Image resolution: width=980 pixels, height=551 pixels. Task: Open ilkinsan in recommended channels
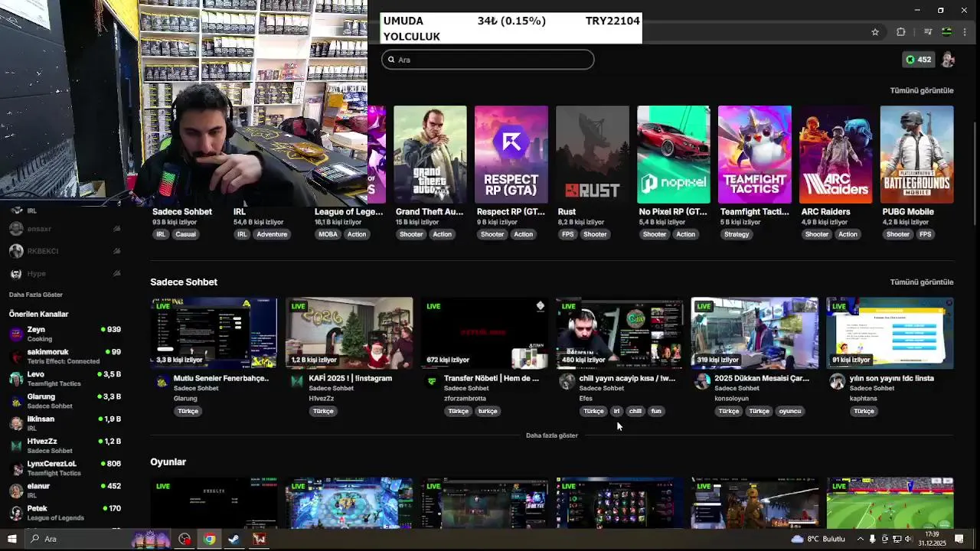(x=65, y=423)
